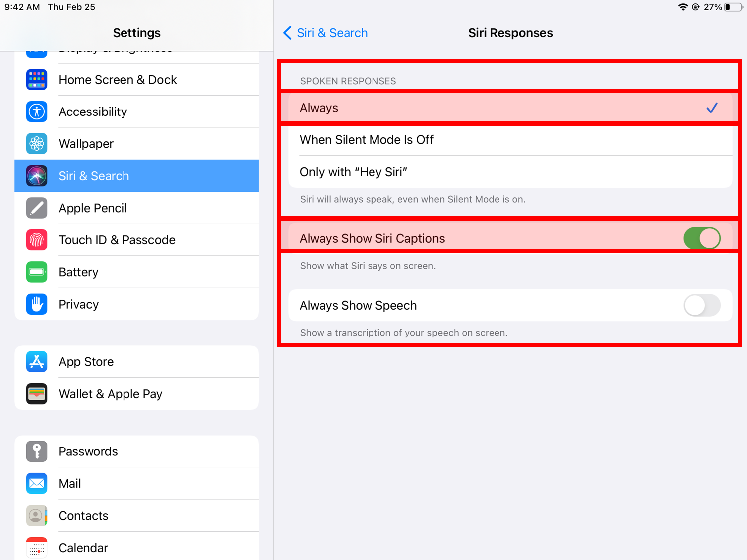The image size is (747, 560).
Task: Open Battery settings
Action: pos(137,272)
